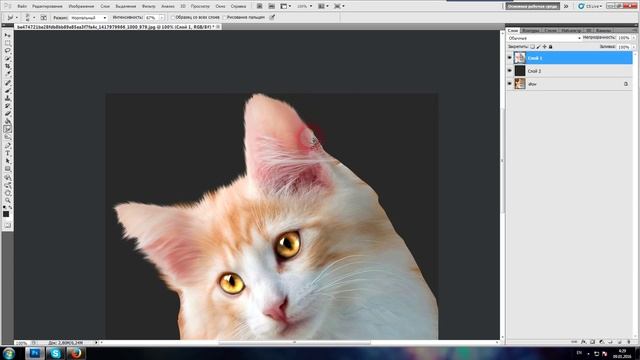Select the Zoom tool
The image size is (640, 360).
click(7, 199)
